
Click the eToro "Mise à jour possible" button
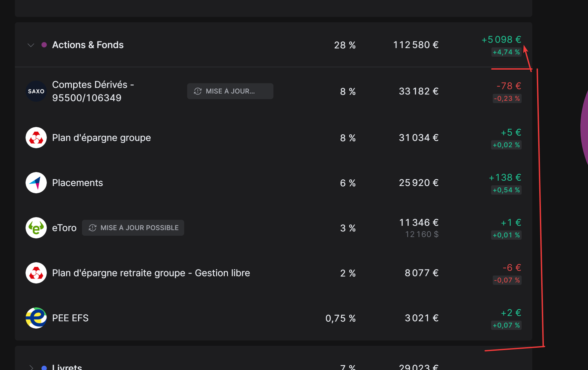pos(133,228)
